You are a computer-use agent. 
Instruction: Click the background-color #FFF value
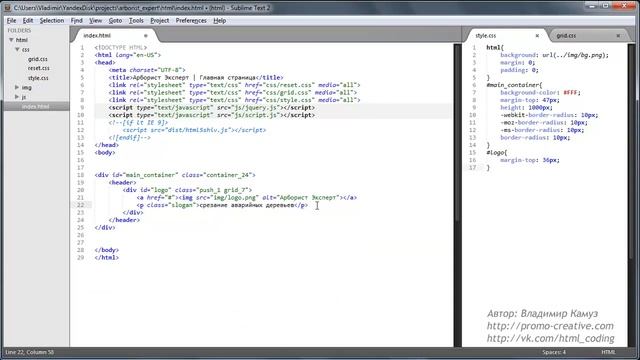click(x=571, y=93)
